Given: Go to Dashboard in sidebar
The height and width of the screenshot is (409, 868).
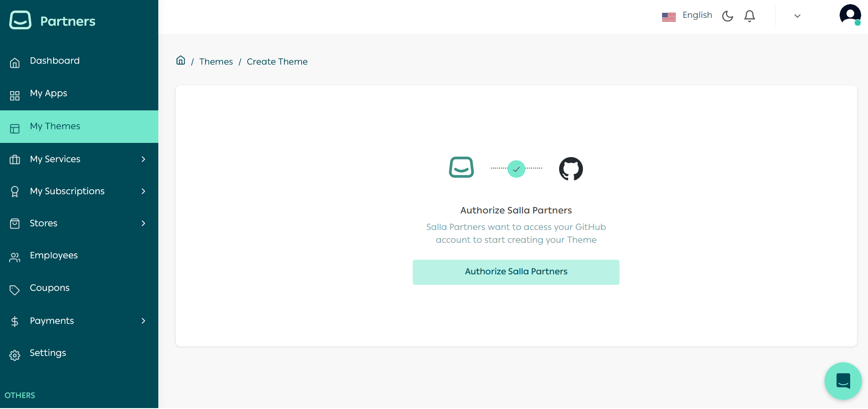Looking at the screenshot, I should (79, 61).
